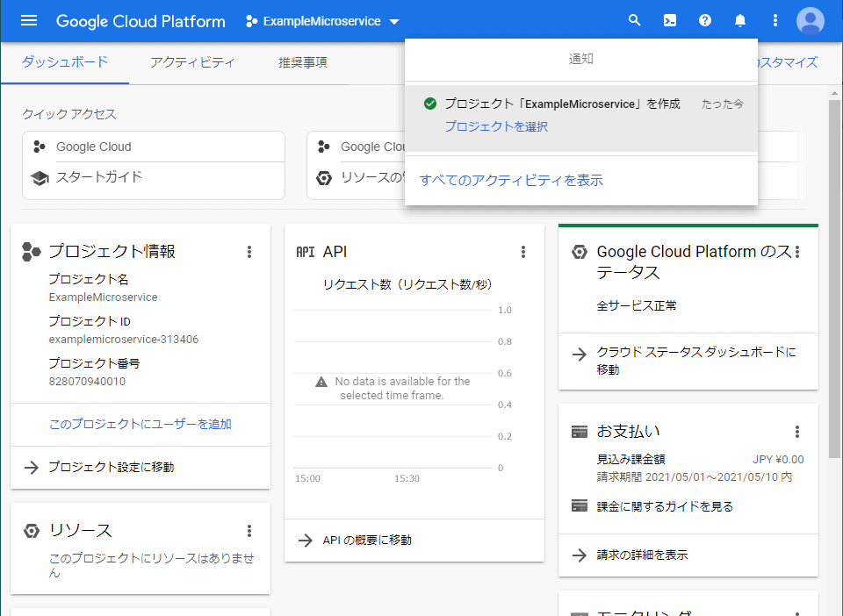Switch to the 推奨事項 tab

point(303,62)
